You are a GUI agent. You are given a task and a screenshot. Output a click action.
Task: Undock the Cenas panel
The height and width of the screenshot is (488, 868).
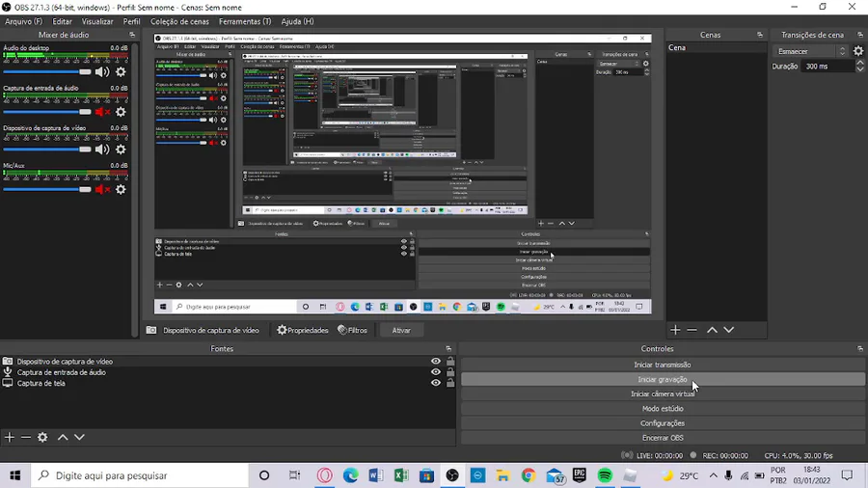pyautogui.click(x=760, y=35)
